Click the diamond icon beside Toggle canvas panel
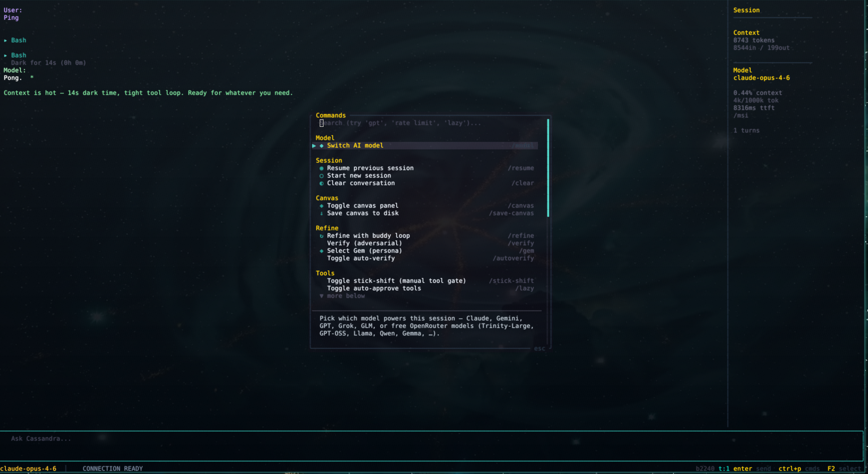 click(x=322, y=205)
